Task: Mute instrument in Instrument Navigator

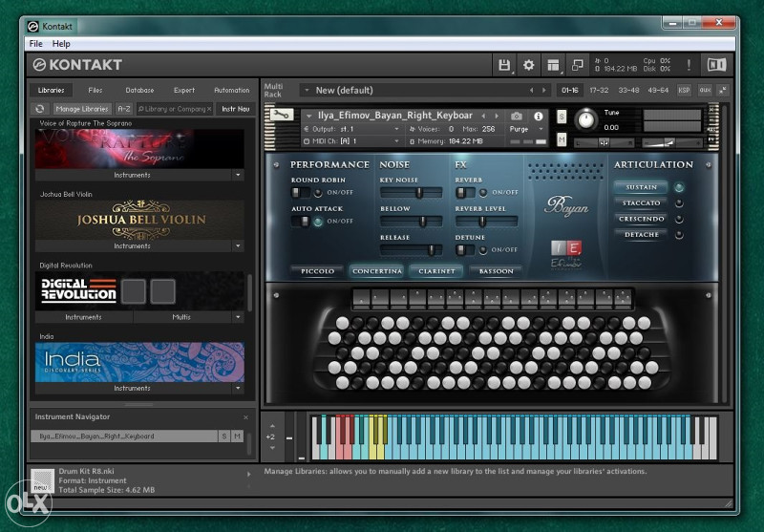Action: 237,436
